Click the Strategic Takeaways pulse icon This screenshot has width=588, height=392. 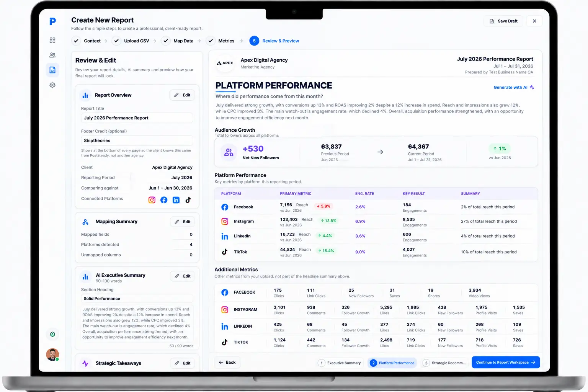coord(85,363)
